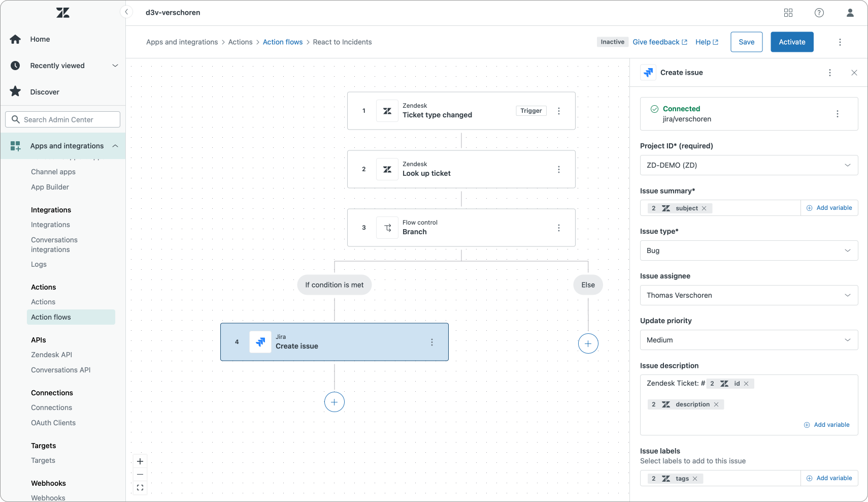
Task: Open the Update priority dropdown
Action: pos(749,340)
